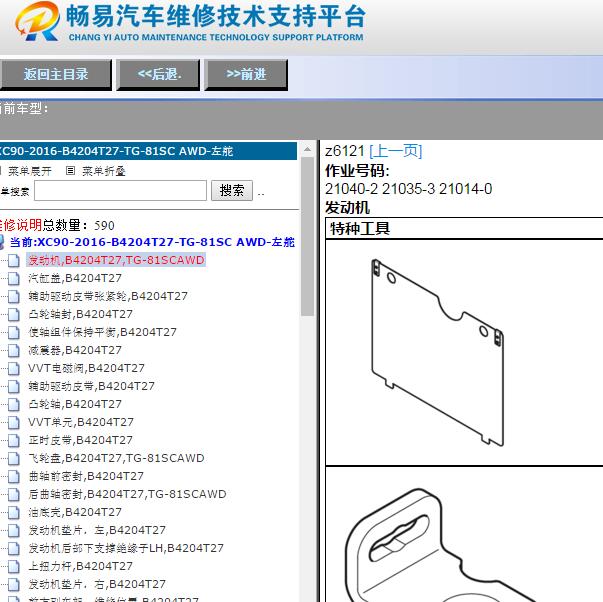Open 辅助驱动皮带张紧轮,B4204T27 entry
The image size is (603, 602).
(x=108, y=296)
